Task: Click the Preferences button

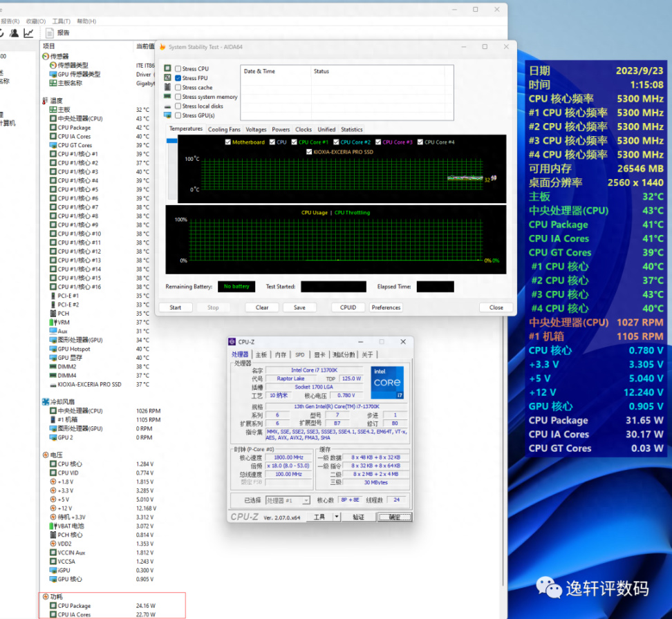Action: click(386, 307)
